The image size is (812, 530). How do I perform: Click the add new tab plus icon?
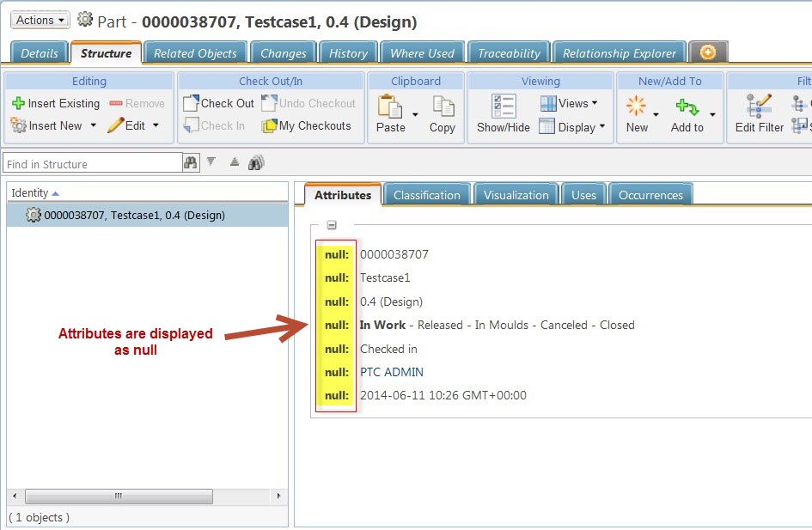pos(708,53)
